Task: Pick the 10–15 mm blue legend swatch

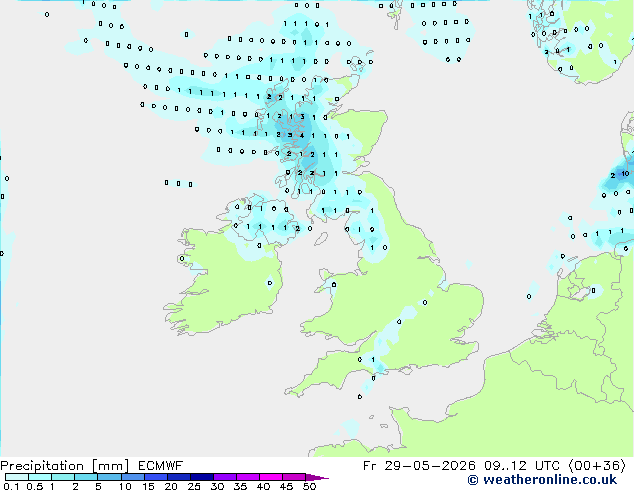Action: [132, 477]
